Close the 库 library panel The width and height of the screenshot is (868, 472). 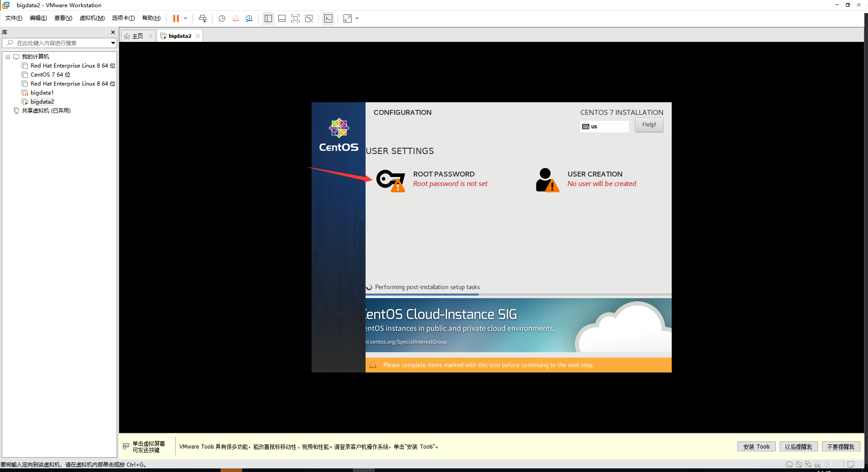tap(113, 32)
